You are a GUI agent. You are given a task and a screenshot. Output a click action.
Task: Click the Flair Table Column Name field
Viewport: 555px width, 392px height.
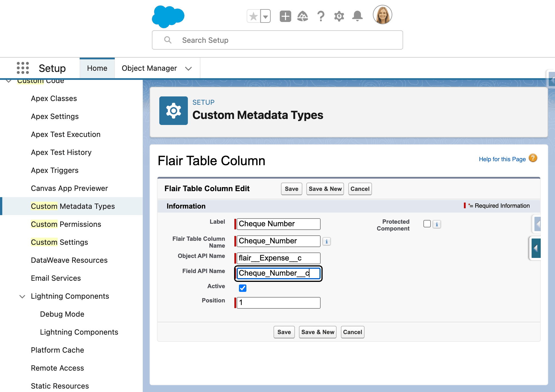point(278,241)
